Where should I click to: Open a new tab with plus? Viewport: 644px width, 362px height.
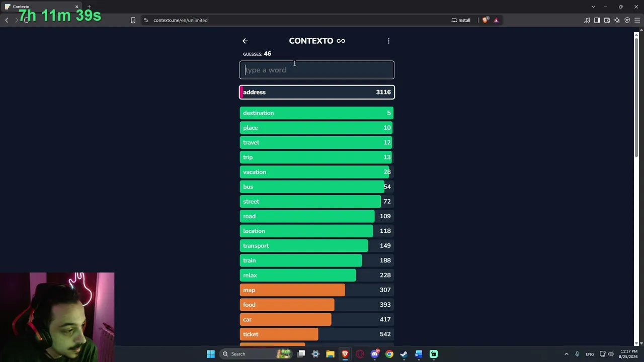(89, 7)
